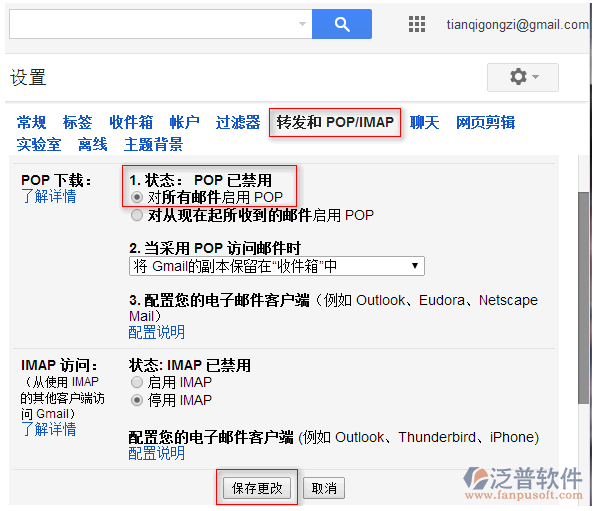The width and height of the screenshot is (593, 511).
Task: Select 对所有邮件启用 POP radio button
Action: tap(137, 197)
